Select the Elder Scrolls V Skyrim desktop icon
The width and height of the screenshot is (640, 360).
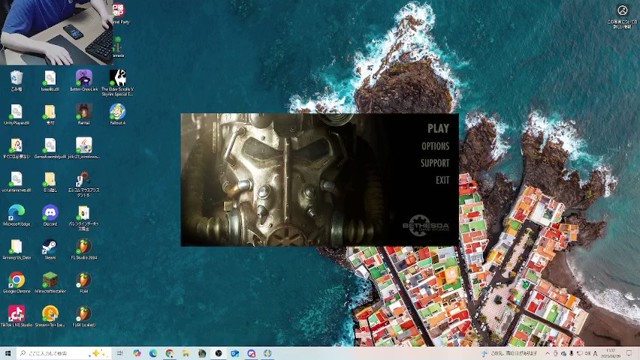point(118,83)
